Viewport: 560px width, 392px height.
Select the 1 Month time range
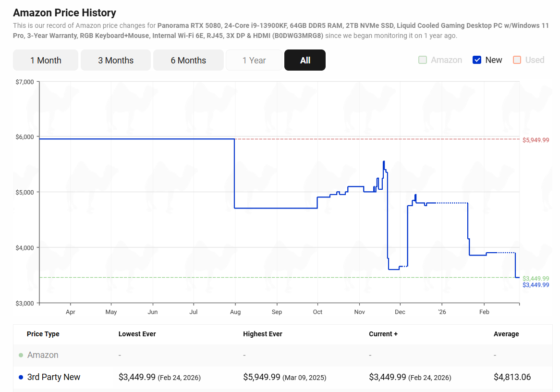[x=46, y=60]
